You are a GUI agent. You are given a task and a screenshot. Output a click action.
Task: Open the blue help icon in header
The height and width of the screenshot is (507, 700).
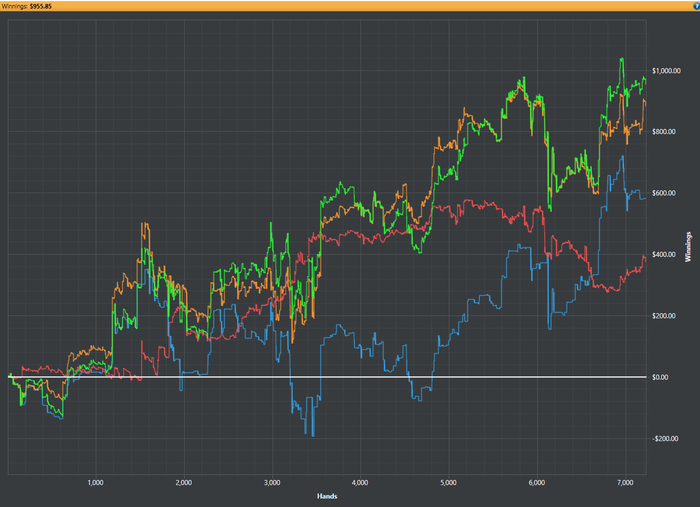(696, 6)
